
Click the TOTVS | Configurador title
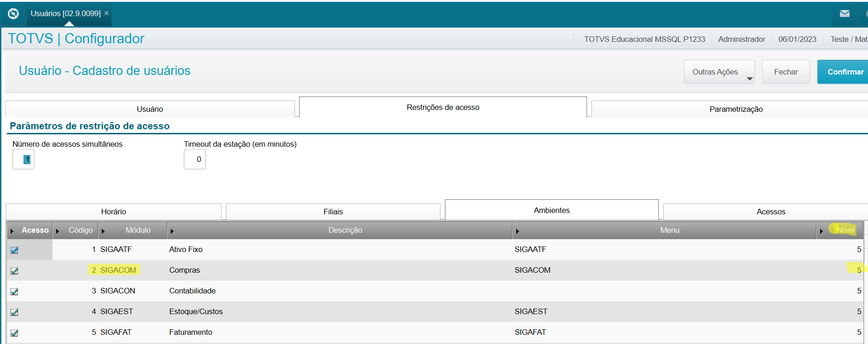pos(76,39)
